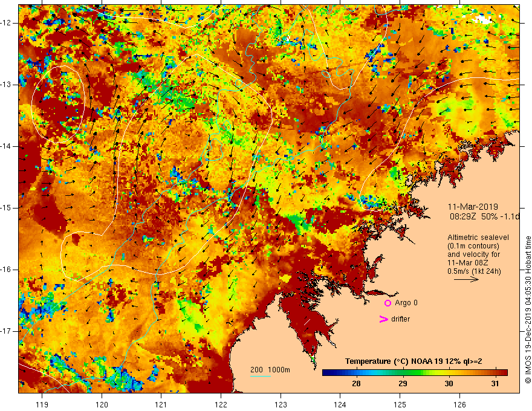Click latitude label -15 on left axis
Screen dimensions: 532x411
click(x=6, y=208)
